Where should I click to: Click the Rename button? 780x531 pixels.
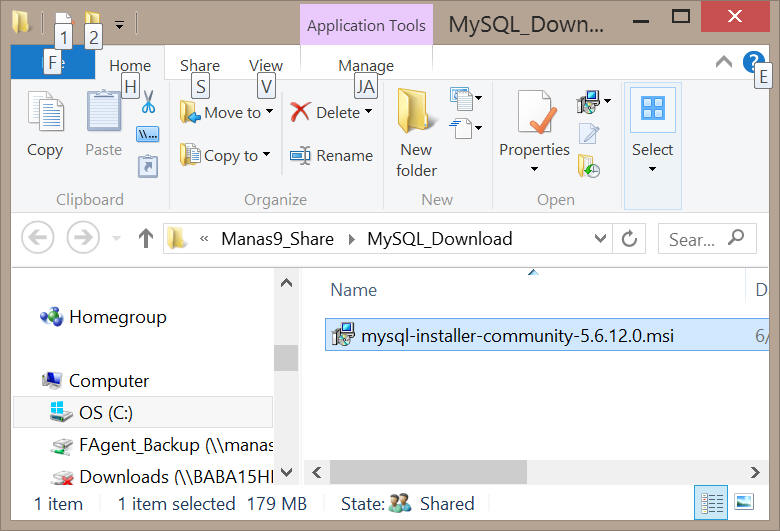[331, 156]
